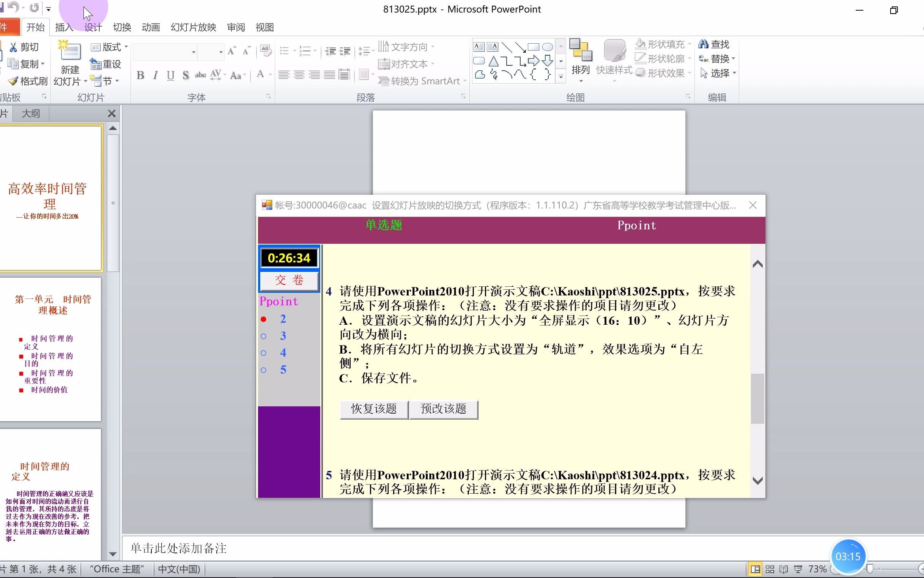Click the Clear Formatting icon
The image size is (924, 578).
(x=266, y=51)
